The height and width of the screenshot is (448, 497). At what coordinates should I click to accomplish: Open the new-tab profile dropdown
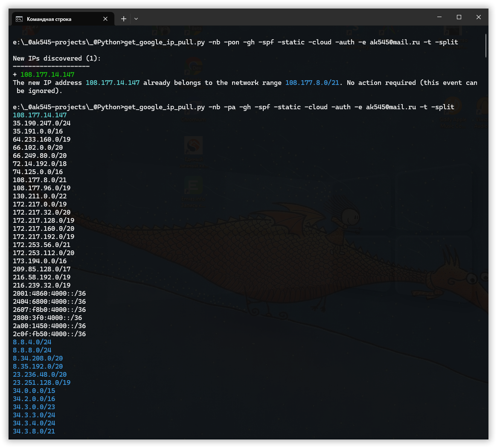click(x=136, y=19)
